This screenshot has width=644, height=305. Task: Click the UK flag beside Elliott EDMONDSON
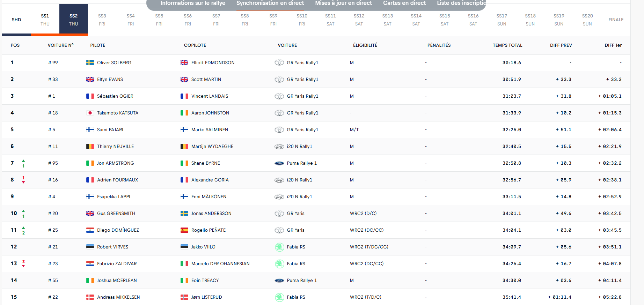(184, 62)
